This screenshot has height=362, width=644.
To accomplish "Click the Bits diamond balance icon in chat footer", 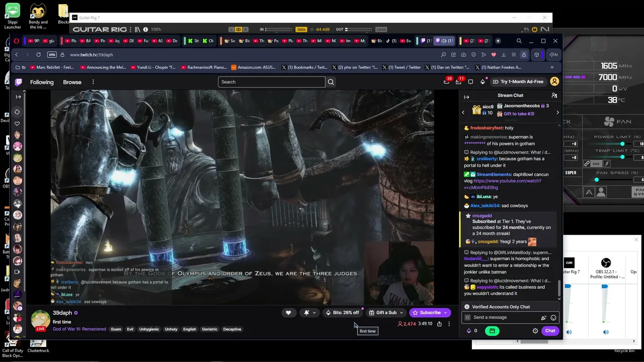I will click(x=469, y=331).
